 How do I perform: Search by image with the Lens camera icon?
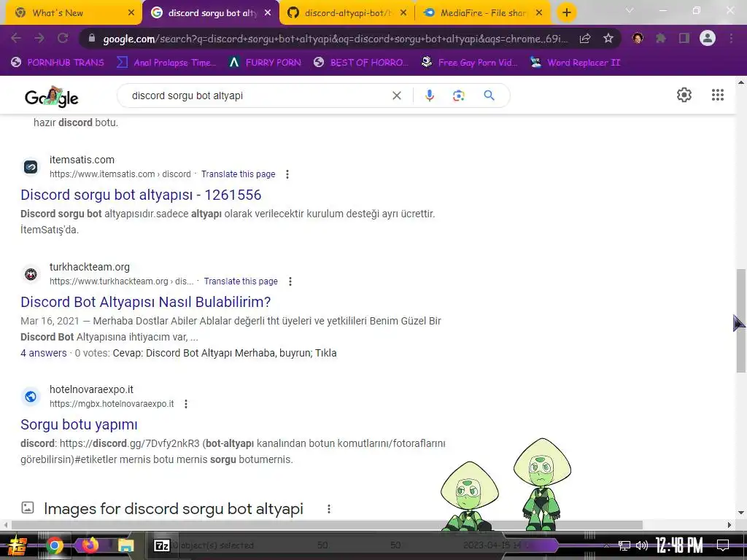(x=458, y=96)
